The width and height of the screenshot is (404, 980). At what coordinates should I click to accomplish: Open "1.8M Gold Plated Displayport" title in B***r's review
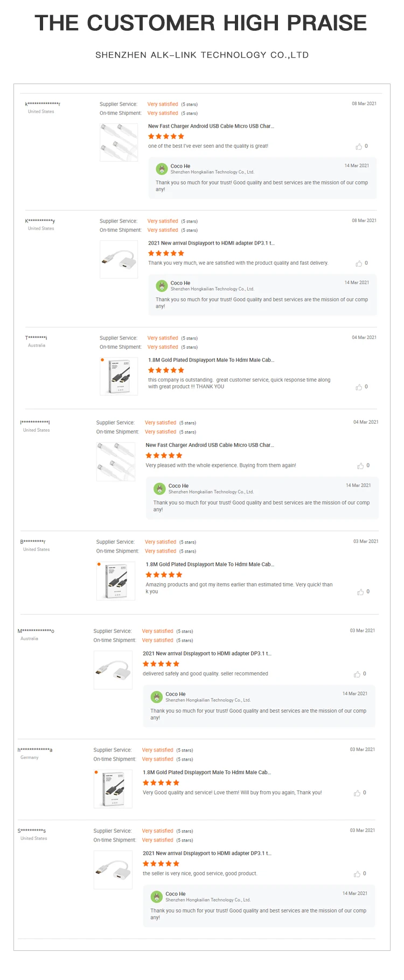(210, 564)
